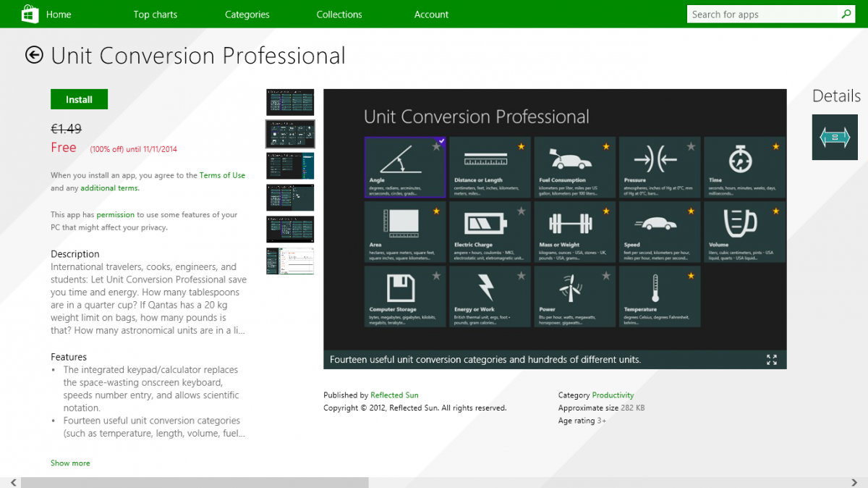The height and width of the screenshot is (488, 868).
Task: Select the fifth screenshot thumbnail
Action: [290, 230]
